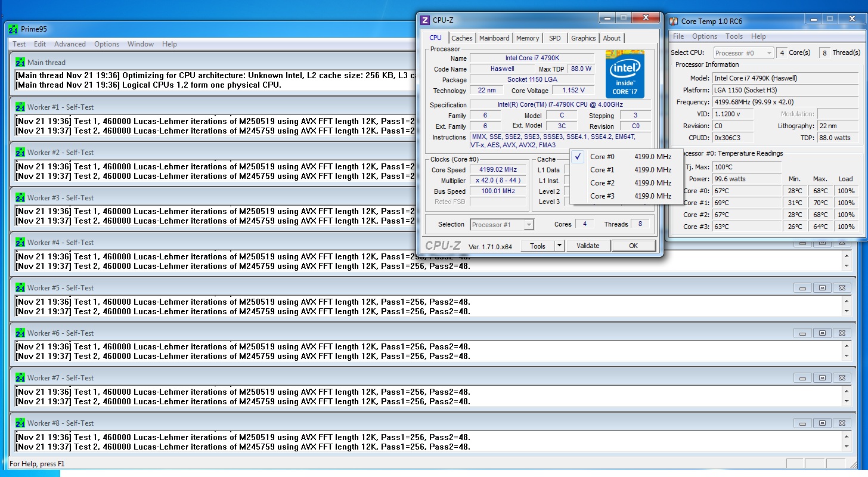868x477 pixels.
Task: Click the Multiplier value x 42.0
Action: (498, 181)
